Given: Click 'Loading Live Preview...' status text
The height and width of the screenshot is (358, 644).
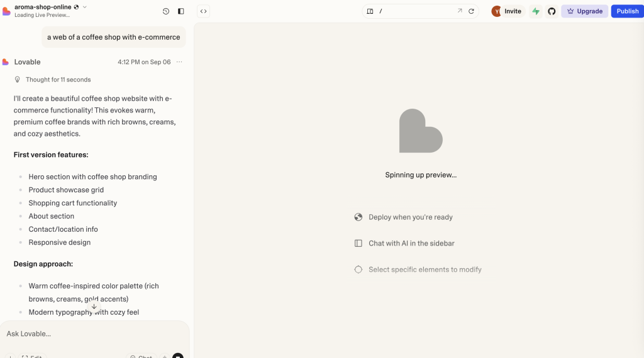Looking at the screenshot, I should point(42,15).
